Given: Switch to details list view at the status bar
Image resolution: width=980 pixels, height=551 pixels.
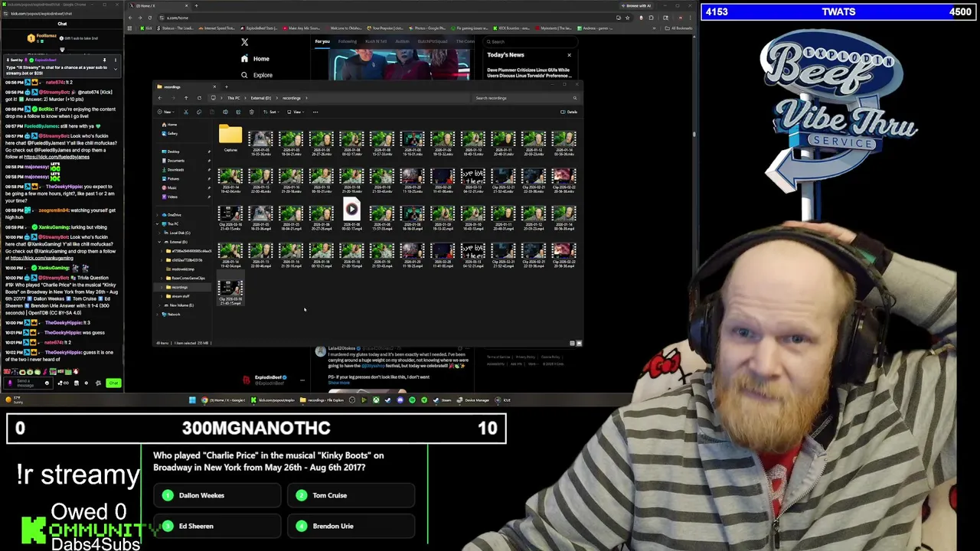Looking at the screenshot, I should click(x=572, y=343).
